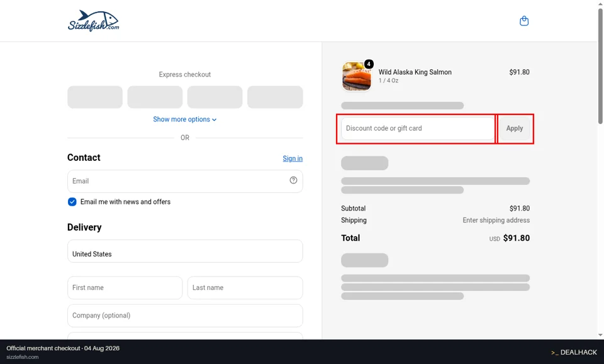Open the United States country dropdown

pyautogui.click(x=185, y=251)
